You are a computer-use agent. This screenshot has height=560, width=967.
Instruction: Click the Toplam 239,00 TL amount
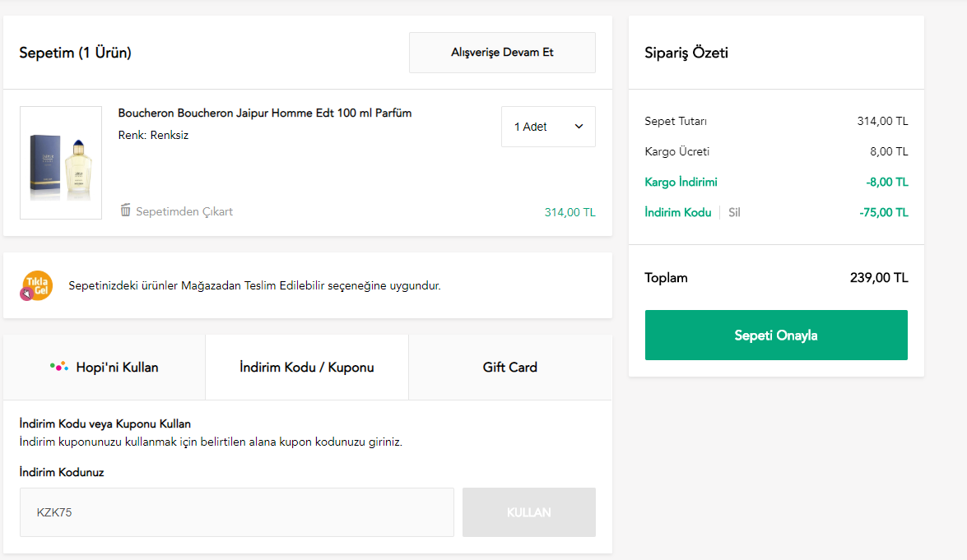pos(878,278)
